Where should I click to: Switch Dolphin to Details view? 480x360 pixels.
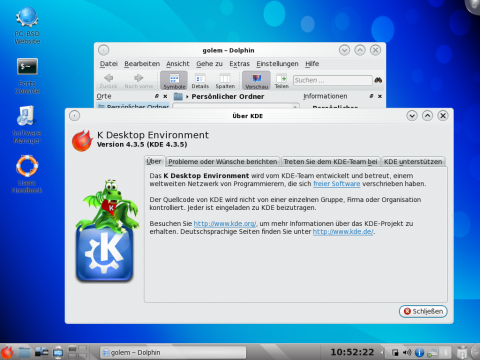[200, 81]
